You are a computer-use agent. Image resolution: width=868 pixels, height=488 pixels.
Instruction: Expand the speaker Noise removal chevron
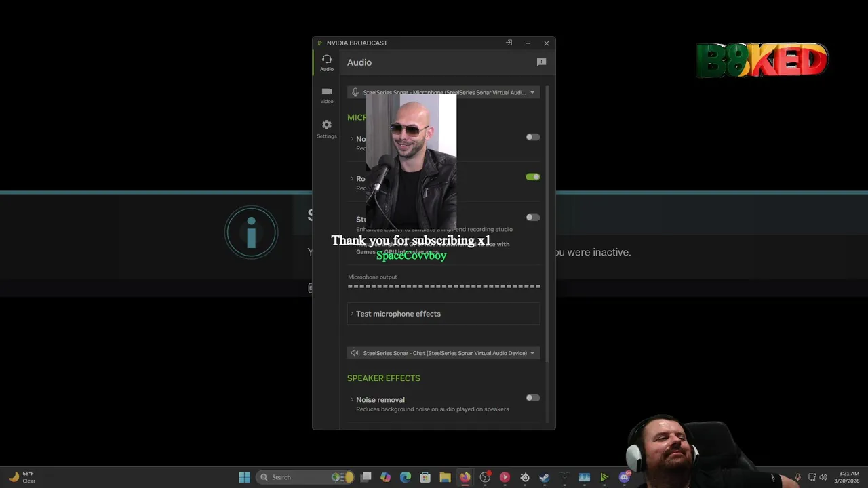click(352, 399)
